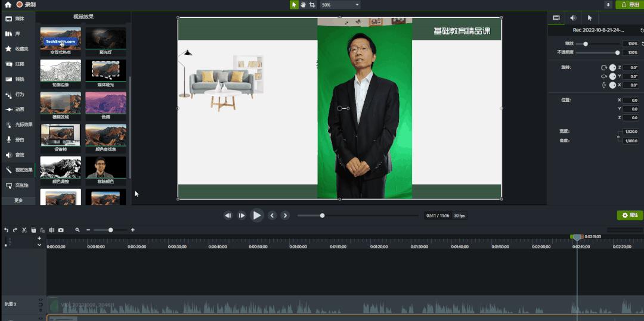Select the 模糊区域 blur region effect
This screenshot has width=644, height=321.
(x=60, y=105)
